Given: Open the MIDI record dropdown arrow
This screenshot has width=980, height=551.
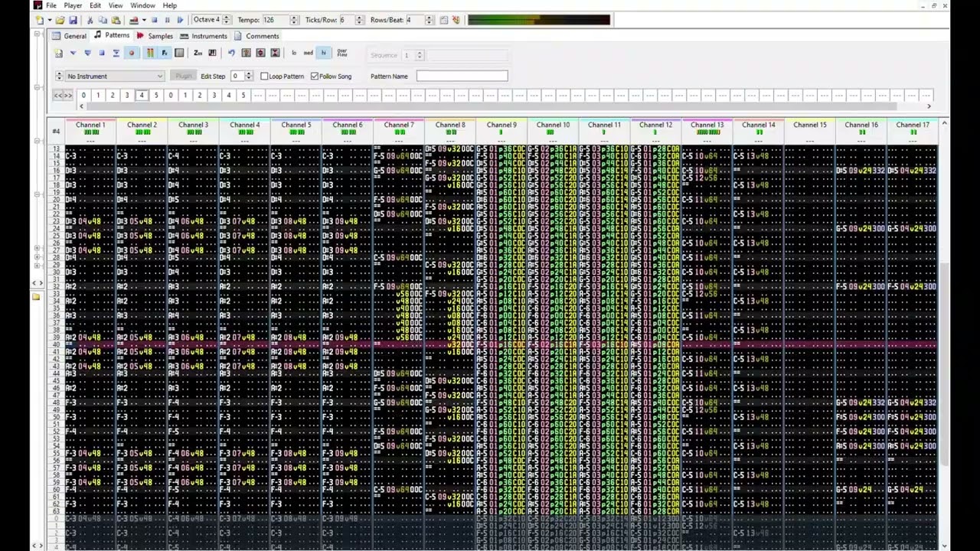Looking at the screenshot, I should click(144, 20).
